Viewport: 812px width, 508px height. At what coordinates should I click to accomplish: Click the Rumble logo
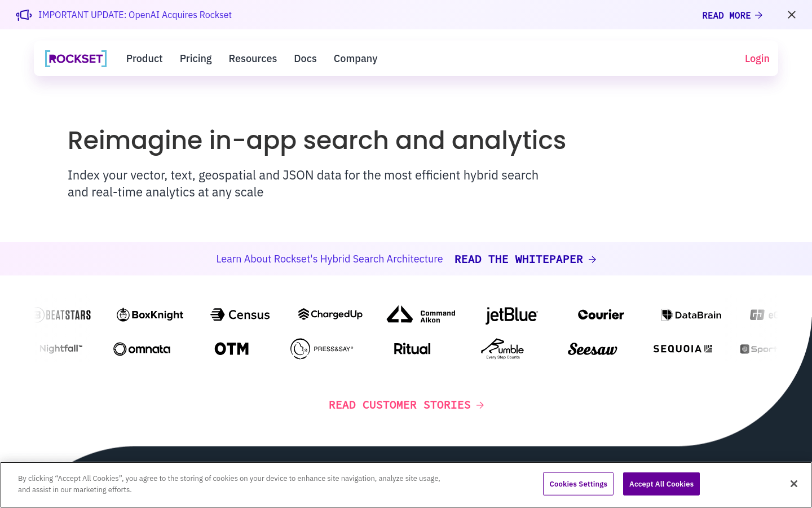tap(502, 349)
